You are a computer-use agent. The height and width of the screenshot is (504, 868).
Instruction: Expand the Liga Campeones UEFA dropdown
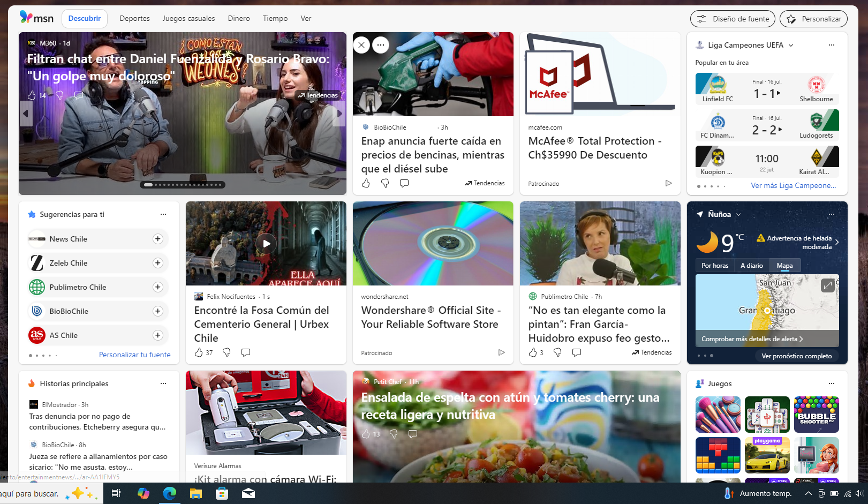tap(791, 46)
